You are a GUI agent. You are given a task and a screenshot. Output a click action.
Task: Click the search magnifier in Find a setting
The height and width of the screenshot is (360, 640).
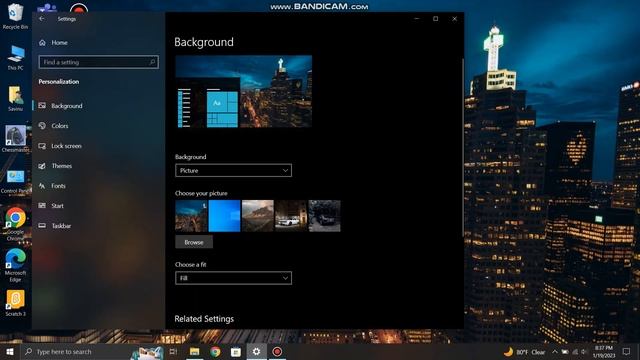[x=152, y=62]
